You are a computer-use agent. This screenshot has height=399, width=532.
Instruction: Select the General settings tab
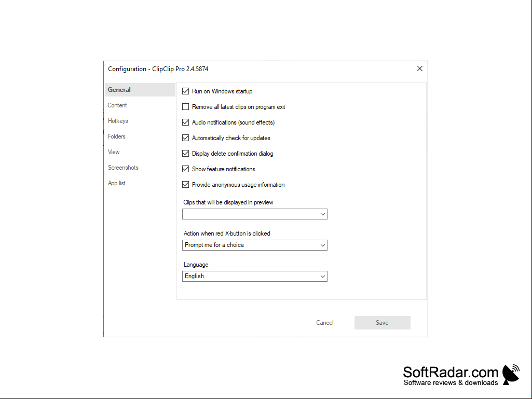140,90
